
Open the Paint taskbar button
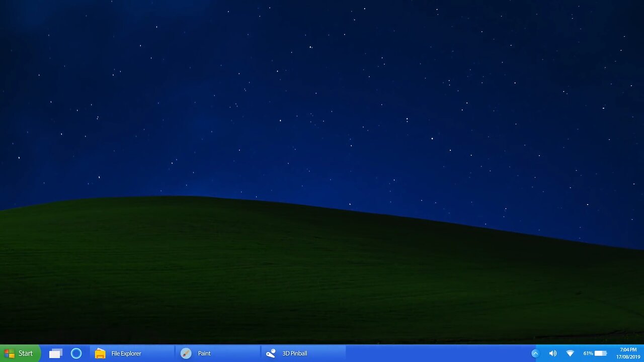(218, 353)
